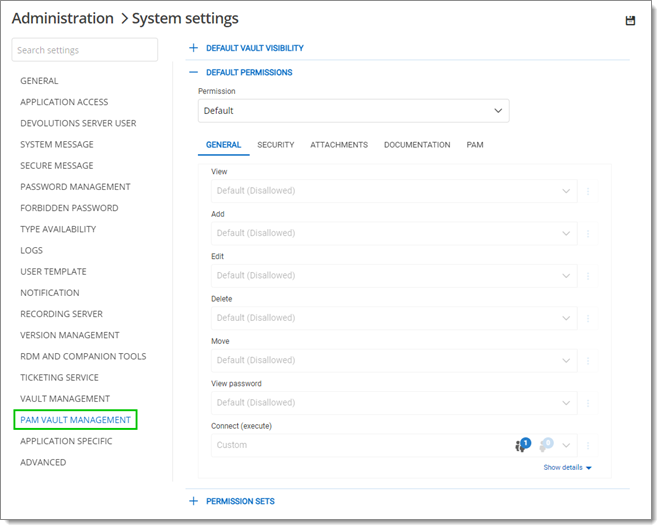Open the Permission dropdown set to Default
662x530 pixels.
tap(353, 111)
